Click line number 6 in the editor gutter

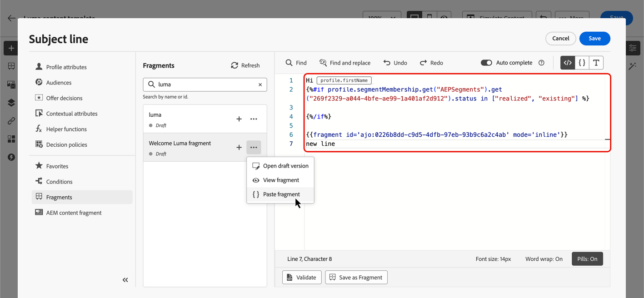tap(291, 134)
